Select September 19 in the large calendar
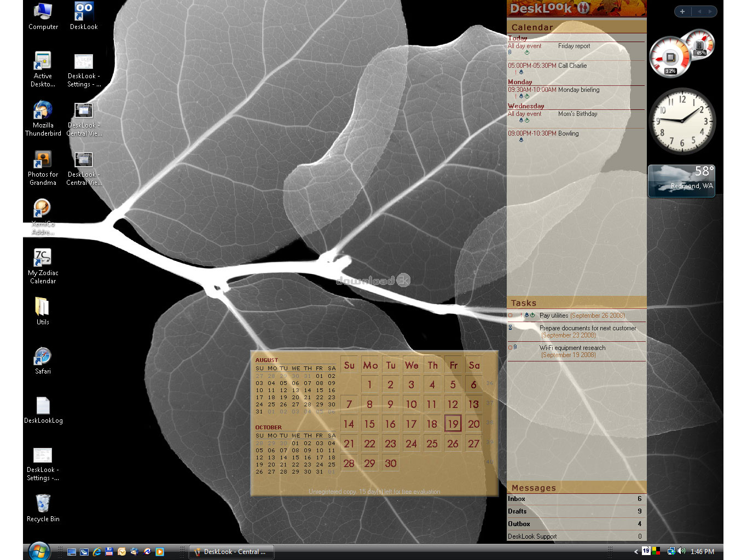The image size is (747, 560). [x=453, y=424]
